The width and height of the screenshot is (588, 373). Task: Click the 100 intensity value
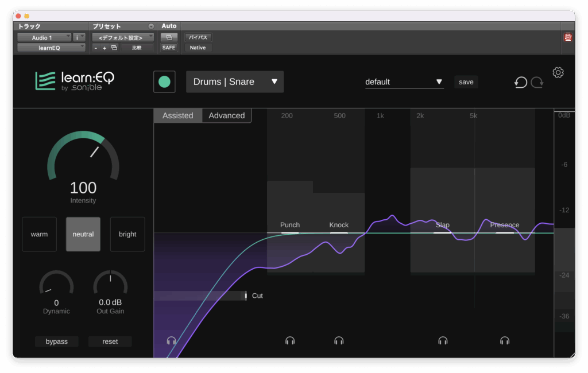(x=83, y=188)
